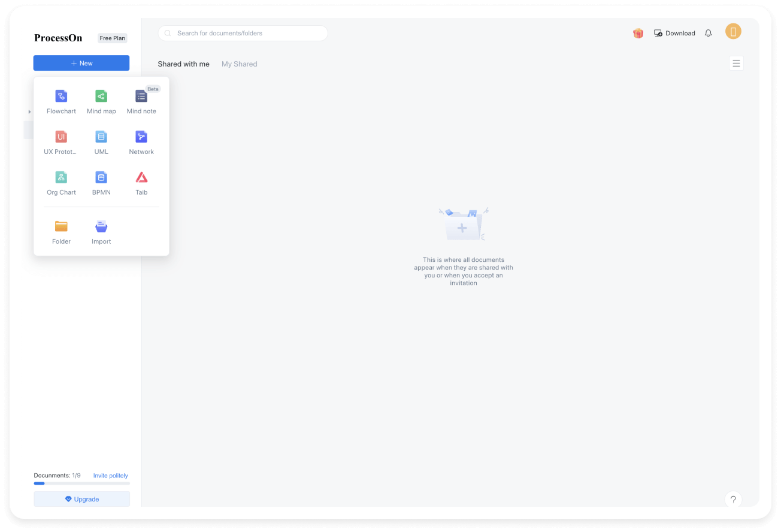Select the UML diagram type
Viewport: 781px width, 532px height.
101,137
